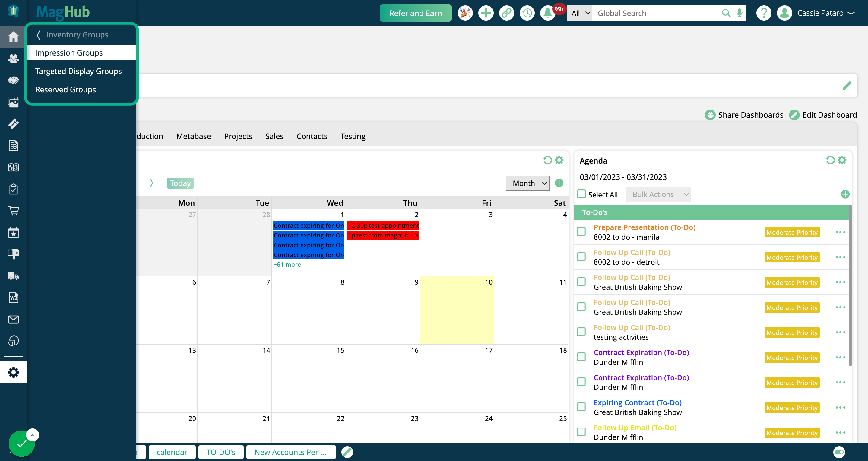The width and height of the screenshot is (868, 461).
Task: Click the +61 more events link
Action: 287,265
